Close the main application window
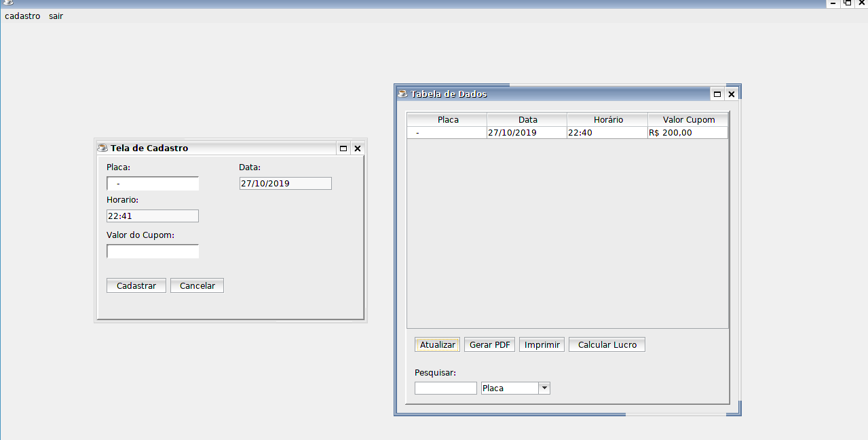868x440 pixels. click(x=861, y=3)
